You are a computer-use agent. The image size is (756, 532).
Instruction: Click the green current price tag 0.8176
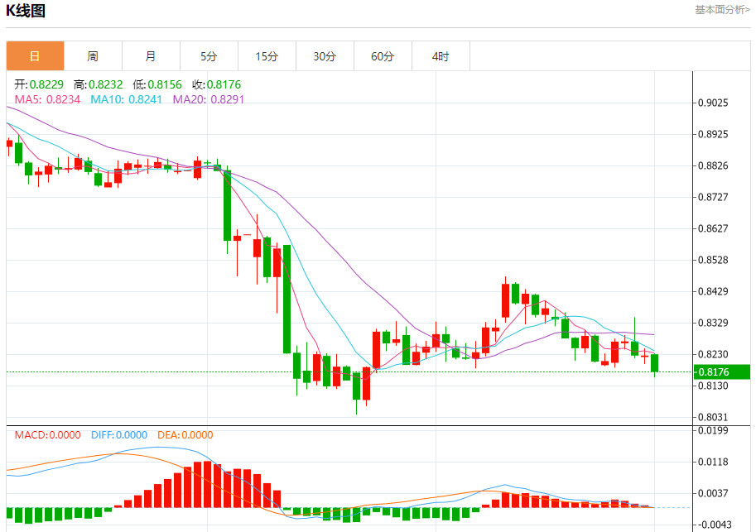pyautogui.click(x=722, y=372)
